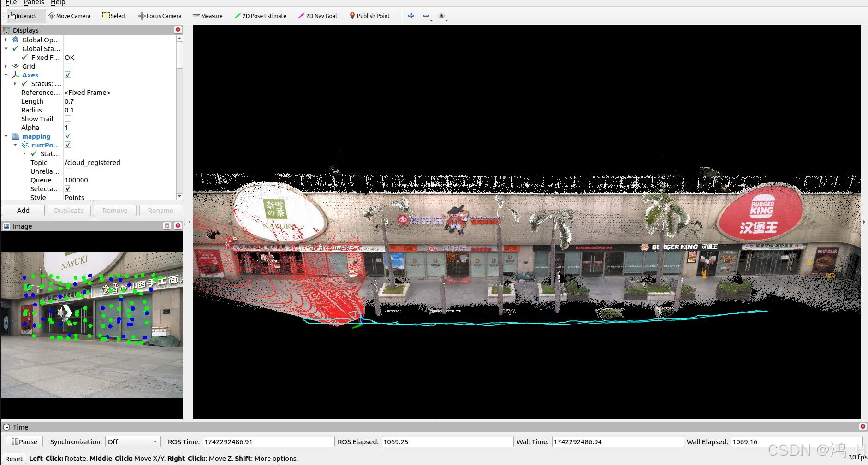The image size is (868, 465).
Task: Expand the currPo... Stat... row
Action: pos(24,153)
